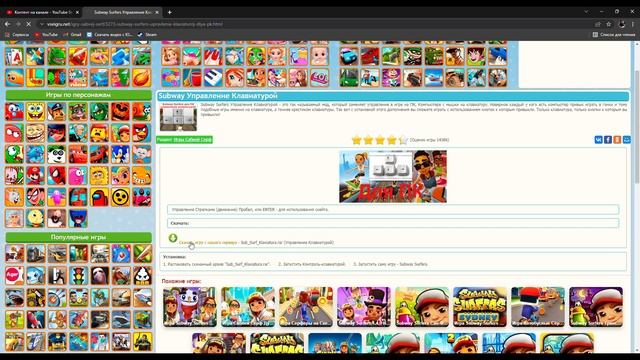Viewport: 640px width, 360px height.
Task: Open the Lego character games icon
Action: (x=99, y=133)
